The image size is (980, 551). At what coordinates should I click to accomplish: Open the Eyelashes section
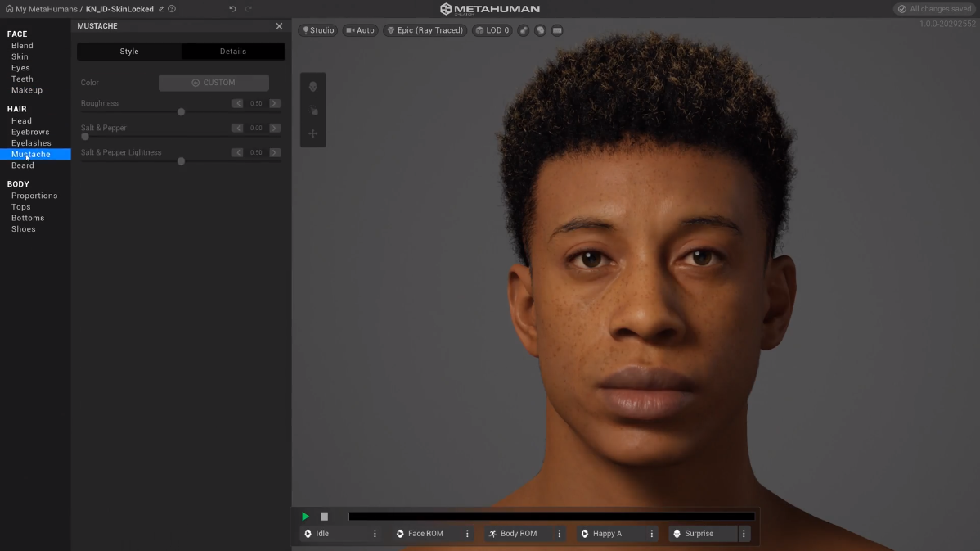31,143
